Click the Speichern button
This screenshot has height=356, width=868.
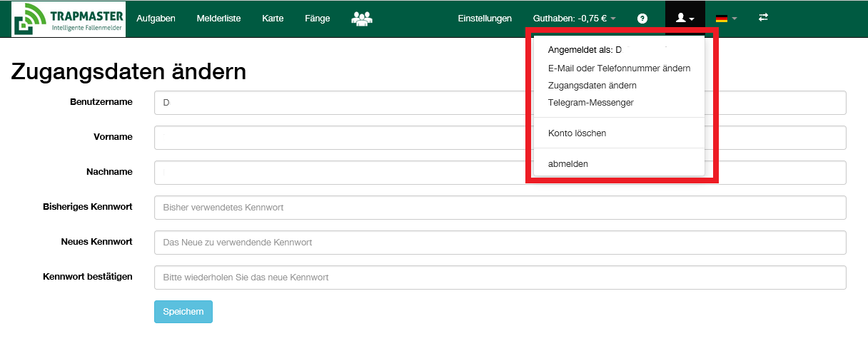[x=183, y=312]
